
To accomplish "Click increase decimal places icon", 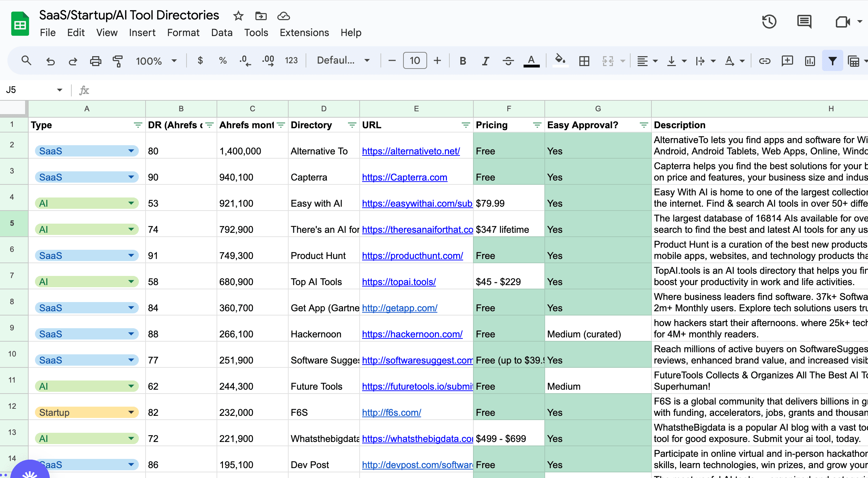I will (x=268, y=61).
